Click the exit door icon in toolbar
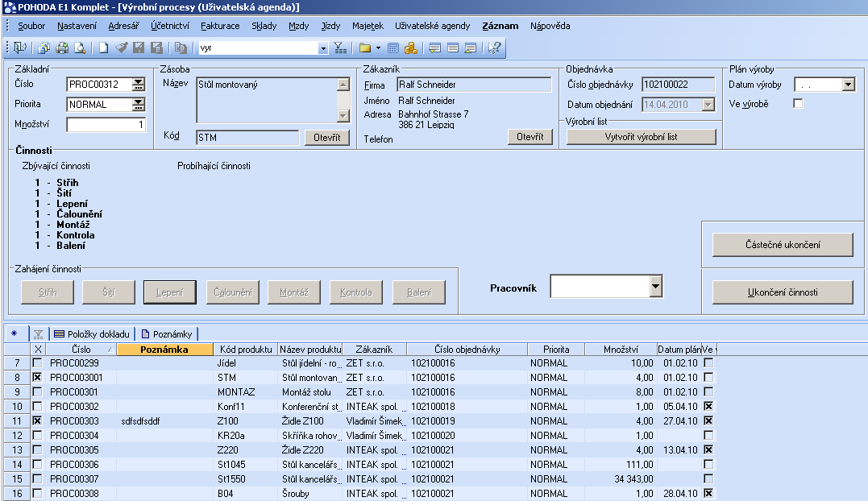The height and width of the screenshot is (501, 868). pos(20,48)
